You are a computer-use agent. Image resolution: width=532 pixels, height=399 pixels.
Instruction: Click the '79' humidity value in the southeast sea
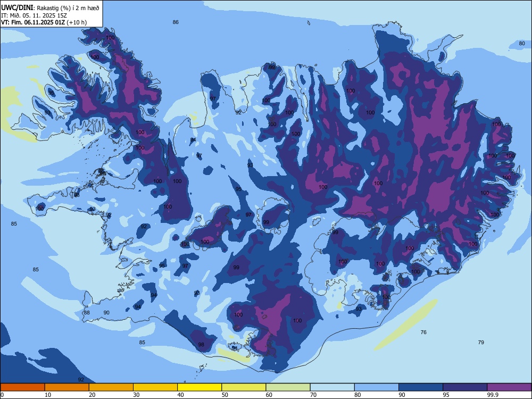click(481, 342)
